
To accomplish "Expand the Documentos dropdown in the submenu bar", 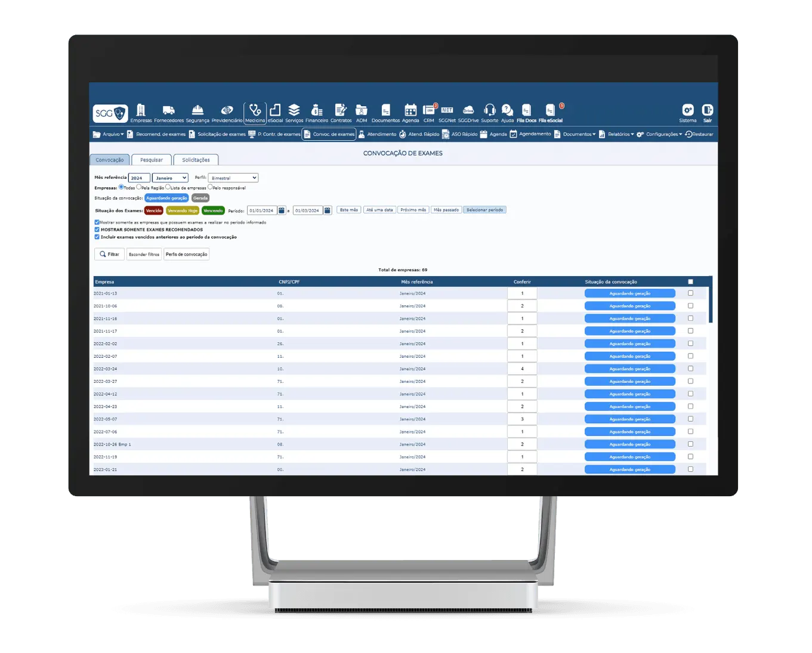I will (575, 134).
